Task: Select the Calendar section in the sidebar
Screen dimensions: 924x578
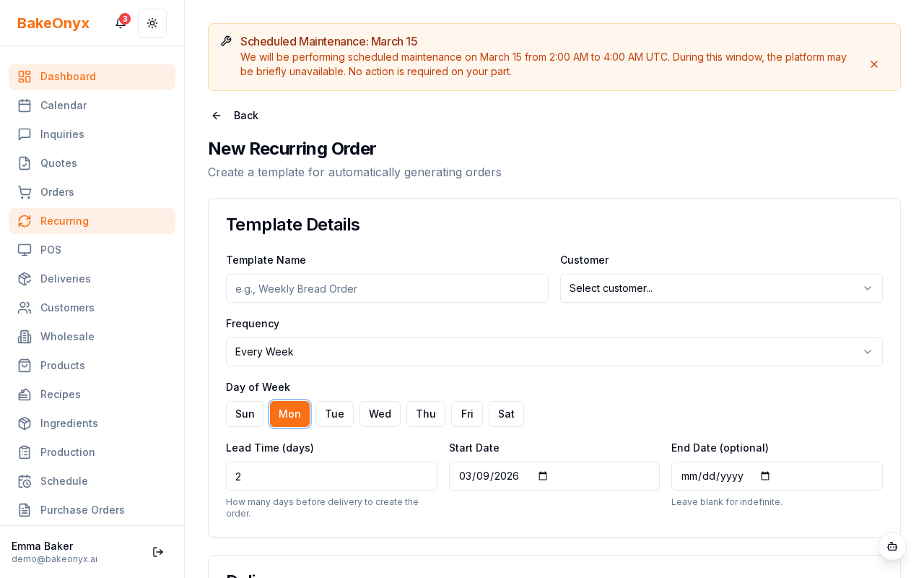Action: tap(64, 105)
